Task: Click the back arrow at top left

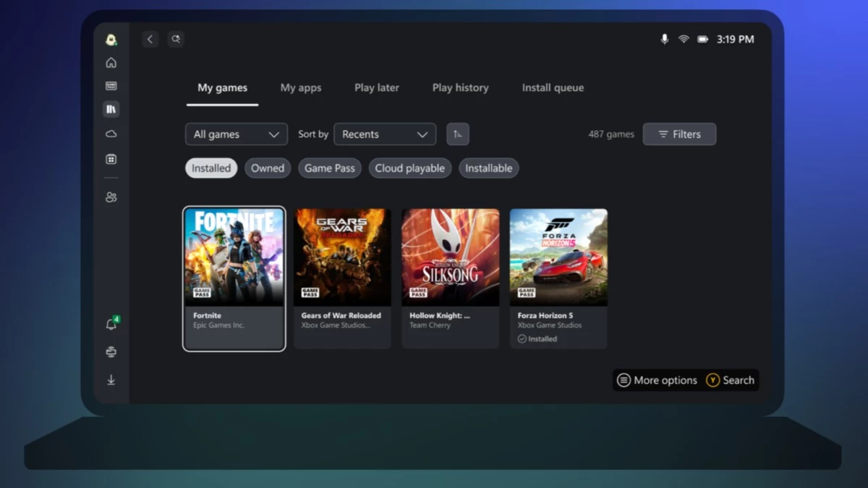Action: tap(150, 39)
